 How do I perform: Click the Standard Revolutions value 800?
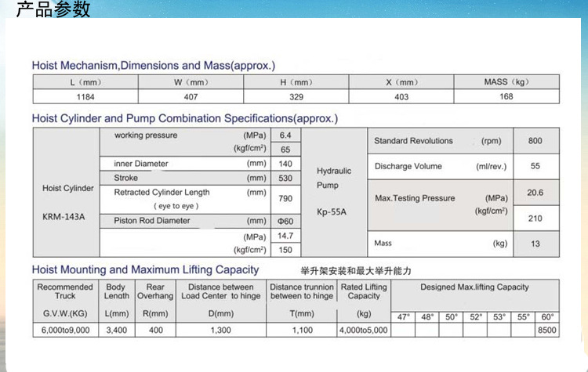535,141
